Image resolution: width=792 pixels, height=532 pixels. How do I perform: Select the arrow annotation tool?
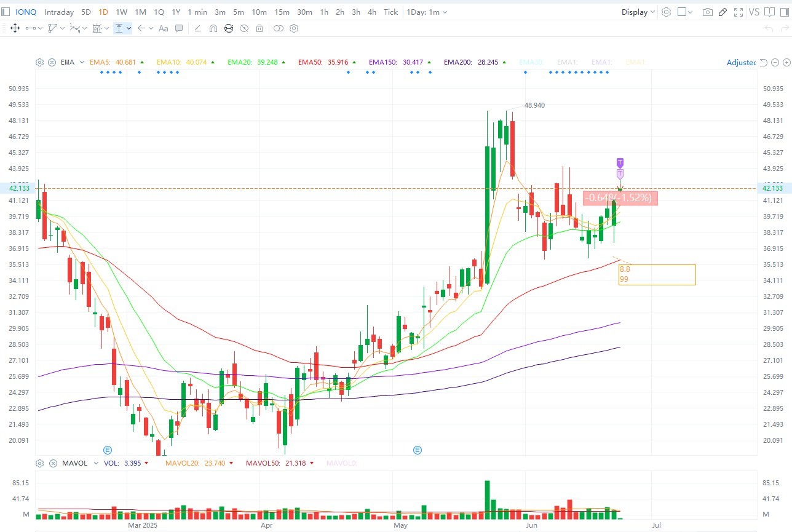click(141, 28)
